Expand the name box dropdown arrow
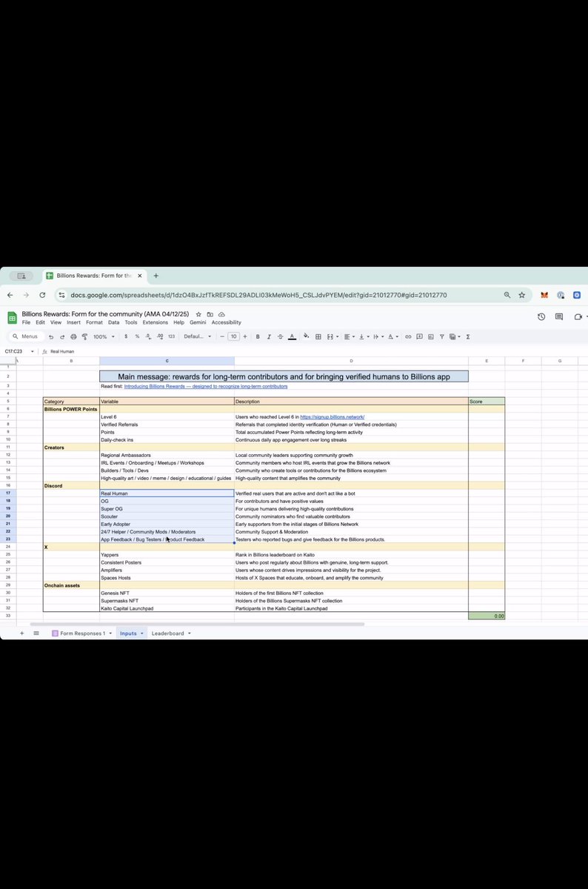The width and height of the screenshot is (588, 889). click(x=32, y=351)
